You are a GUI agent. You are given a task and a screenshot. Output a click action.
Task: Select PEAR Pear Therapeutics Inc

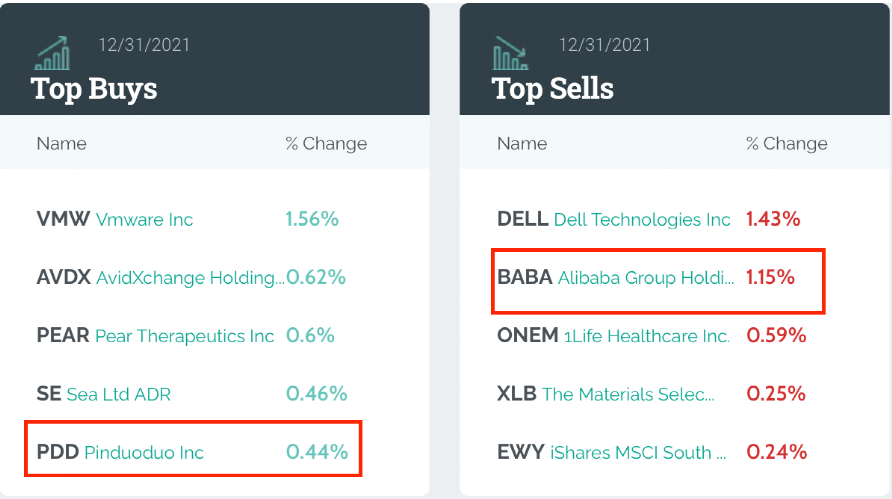(x=155, y=336)
